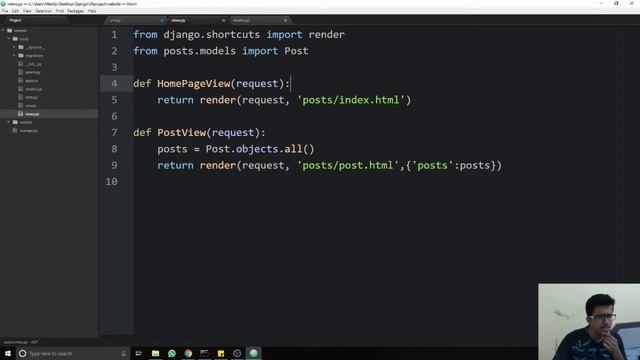This screenshot has width=640, height=360.
Task: Click file path and cursor position in status bar
Action: coord(21,342)
